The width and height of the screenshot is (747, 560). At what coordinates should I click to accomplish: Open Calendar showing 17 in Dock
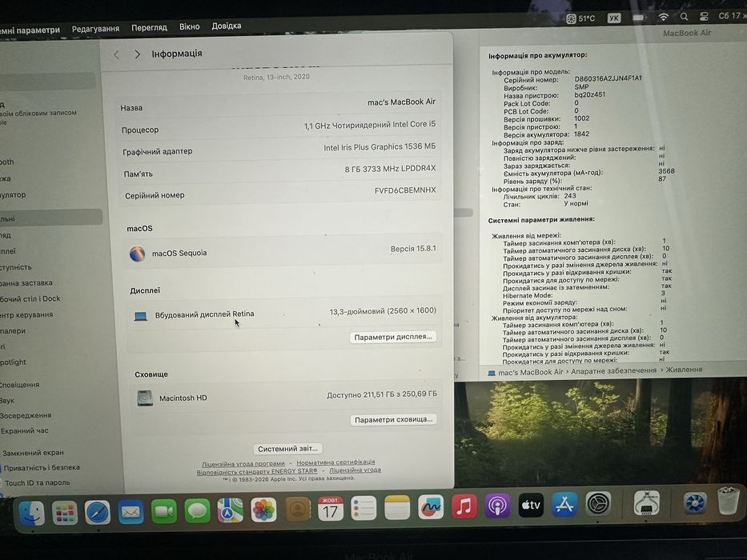tap(331, 509)
